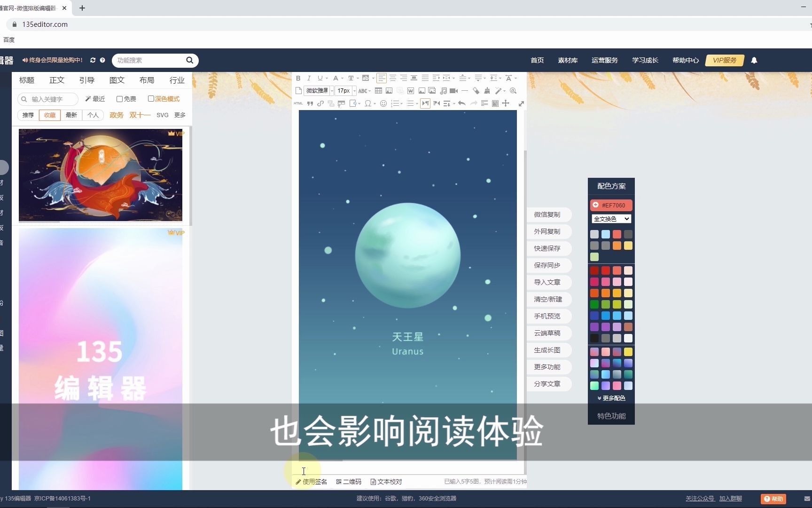Click the notification bell icon
Image resolution: width=812 pixels, height=508 pixels.
[x=754, y=60]
